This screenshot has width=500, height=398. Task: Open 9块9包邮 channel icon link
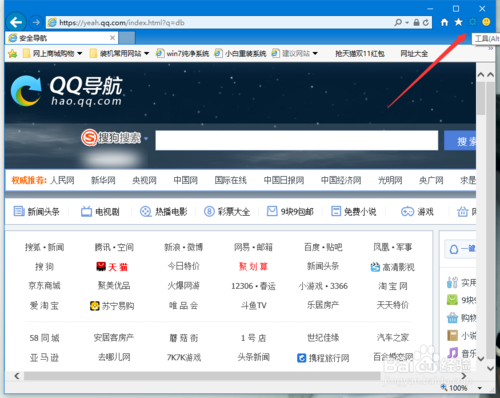[x=290, y=211]
